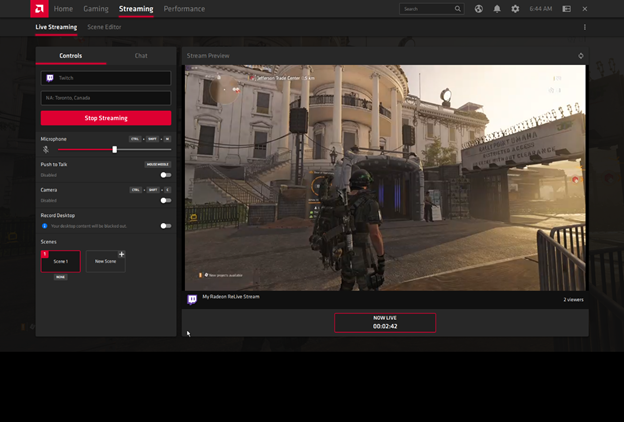Select the Streaming tab
The height and width of the screenshot is (422, 624).
pos(136,9)
